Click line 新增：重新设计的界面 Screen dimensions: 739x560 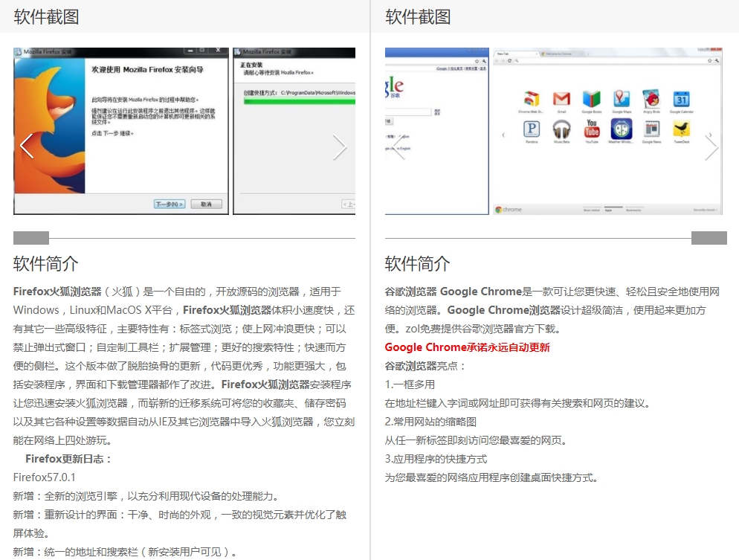pyautogui.click(x=180, y=524)
